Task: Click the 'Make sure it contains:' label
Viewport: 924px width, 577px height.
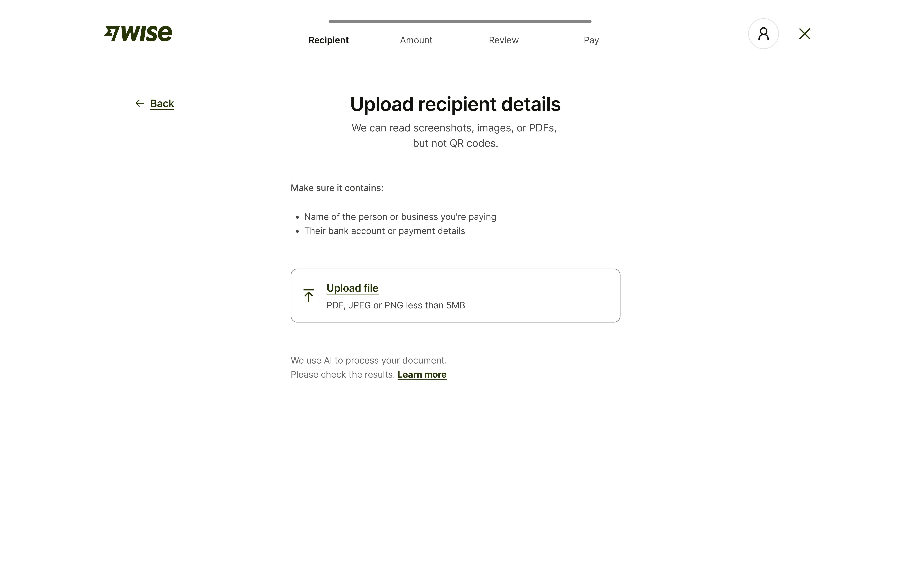Action: click(337, 188)
